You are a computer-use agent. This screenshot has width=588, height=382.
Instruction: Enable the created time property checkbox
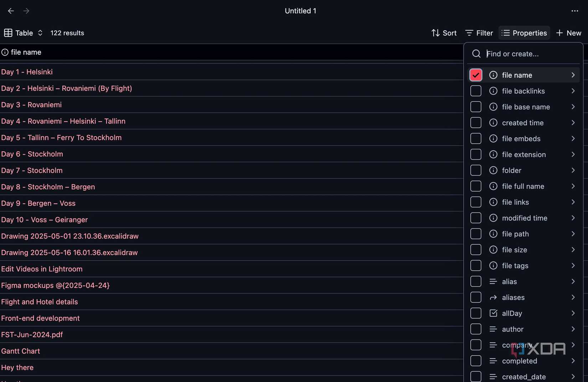pos(476,123)
